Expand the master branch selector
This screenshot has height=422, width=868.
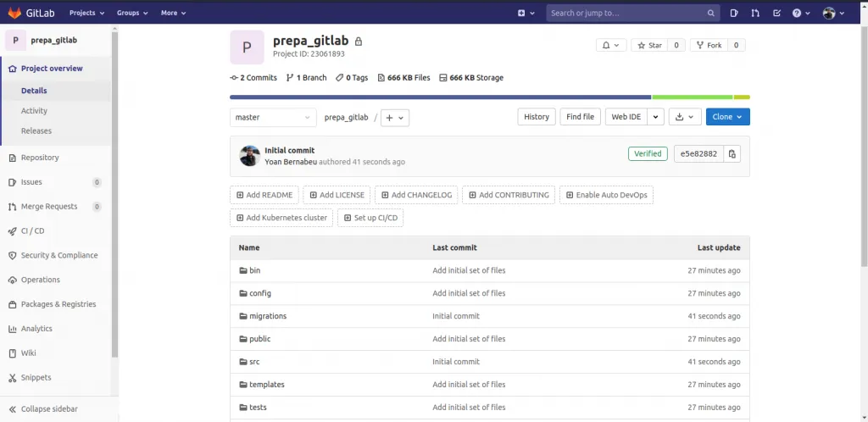tap(272, 117)
